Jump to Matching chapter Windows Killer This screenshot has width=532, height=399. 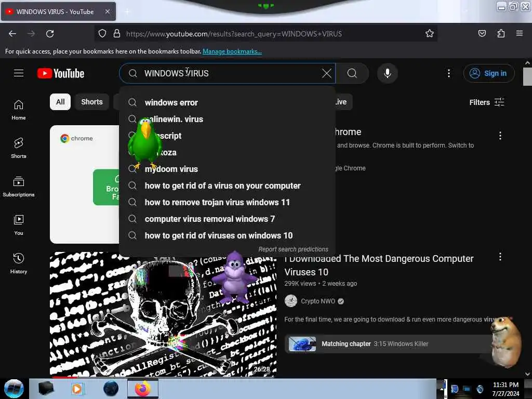tap(390, 344)
